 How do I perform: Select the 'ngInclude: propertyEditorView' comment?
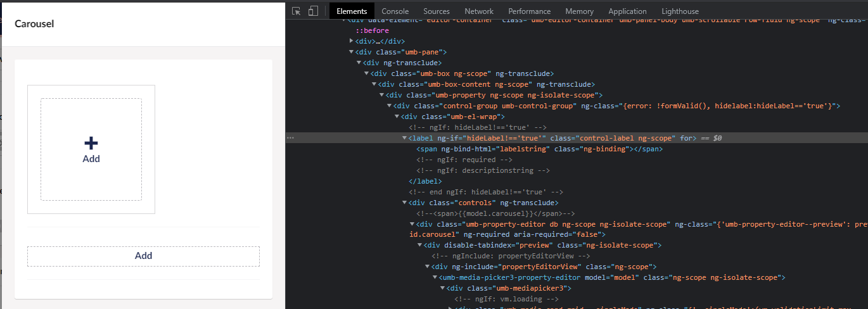pyautogui.click(x=511, y=256)
